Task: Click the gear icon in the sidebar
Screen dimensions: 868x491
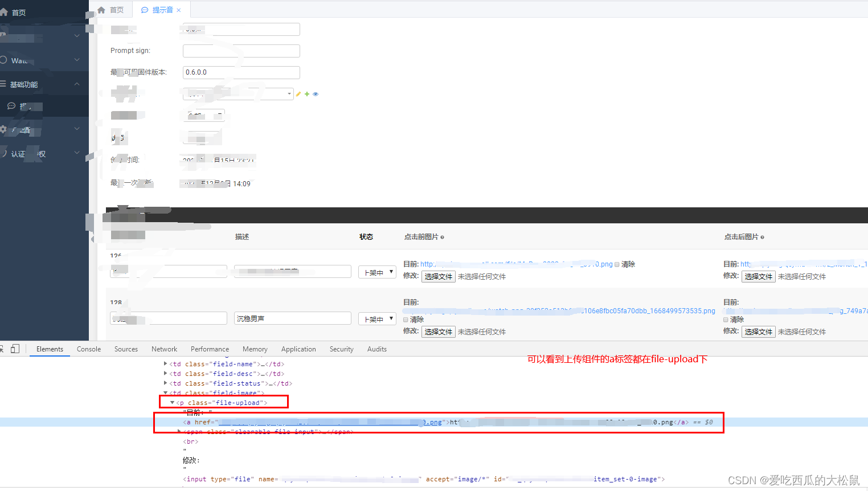Action: click(3, 129)
